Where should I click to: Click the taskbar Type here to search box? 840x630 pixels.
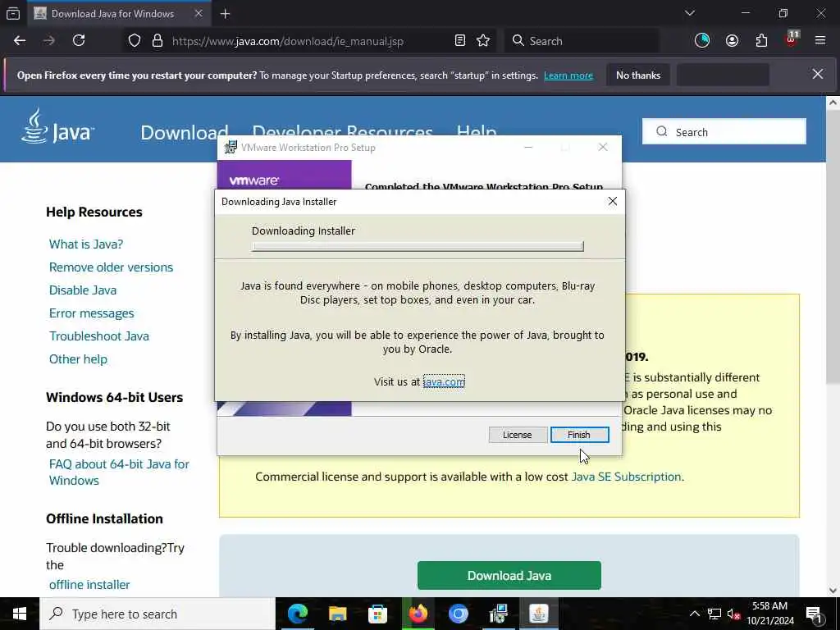(157, 614)
